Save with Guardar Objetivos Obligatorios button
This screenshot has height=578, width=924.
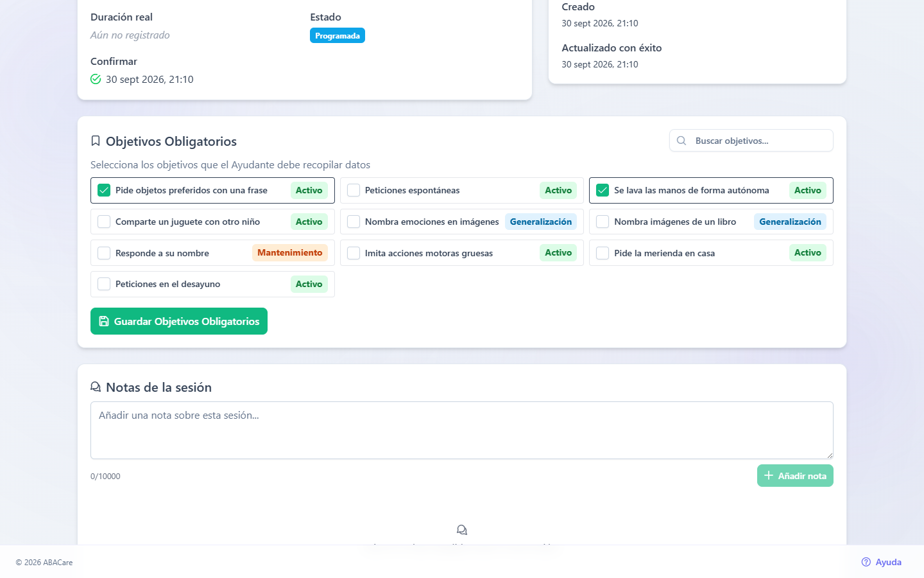point(179,321)
